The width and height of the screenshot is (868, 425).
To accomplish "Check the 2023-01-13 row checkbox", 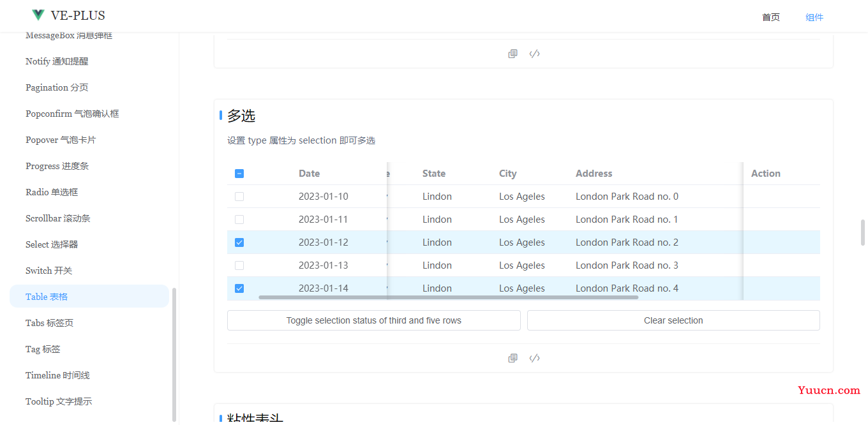I will coord(239,265).
